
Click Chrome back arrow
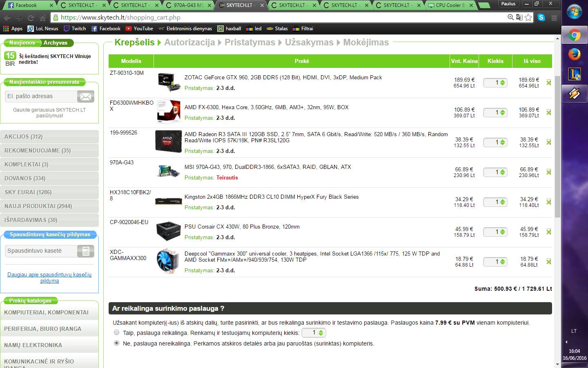pyautogui.click(x=7, y=18)
